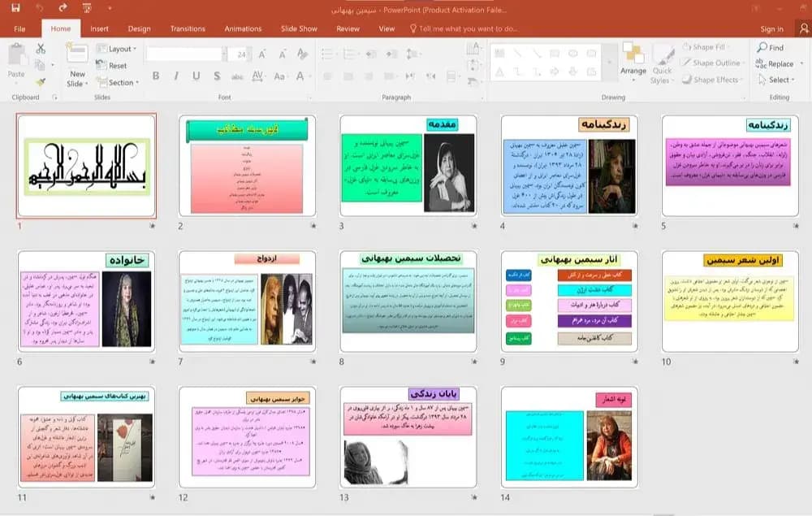Select slide 10 thumbnail with yellow text box

730,301
